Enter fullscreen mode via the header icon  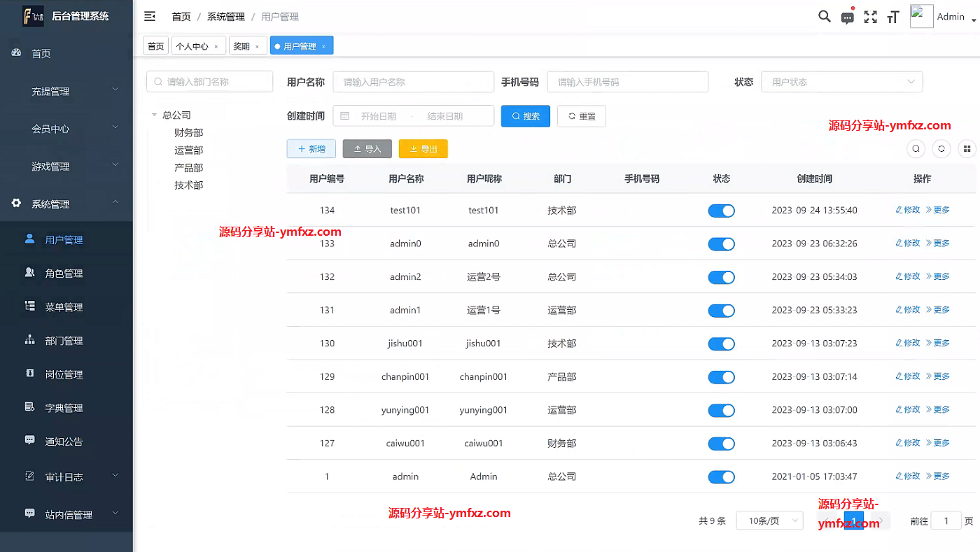(x=870, y=17)
